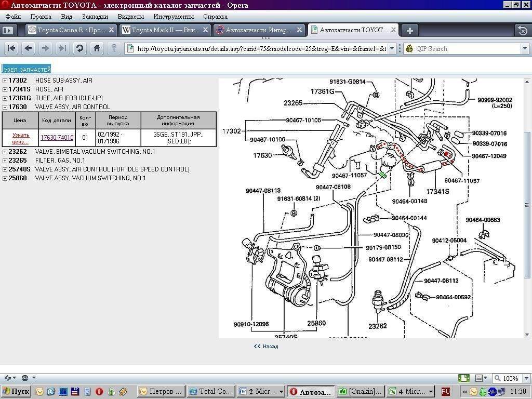Toggle the Opera side panel button
The image size is (532, 399).
[8, 30]
